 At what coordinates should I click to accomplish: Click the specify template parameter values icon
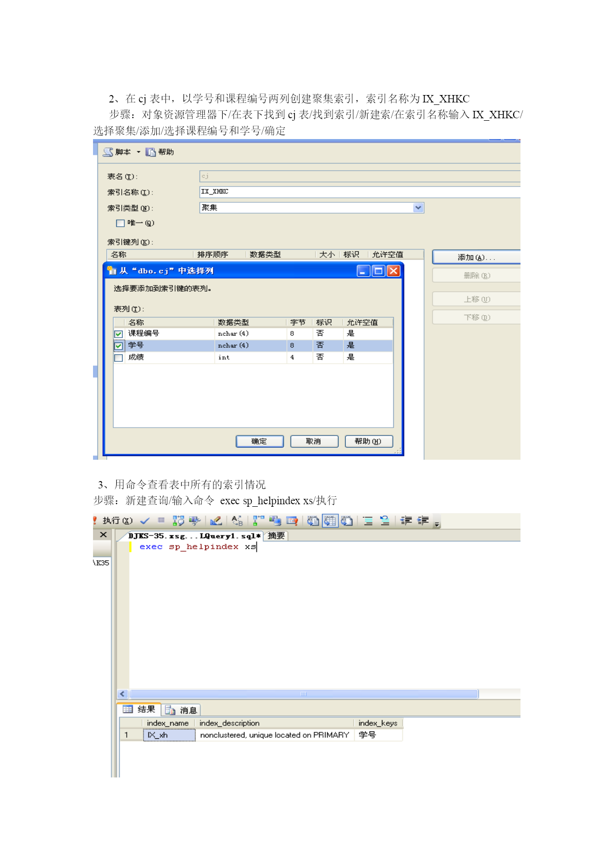click(237, 521)
